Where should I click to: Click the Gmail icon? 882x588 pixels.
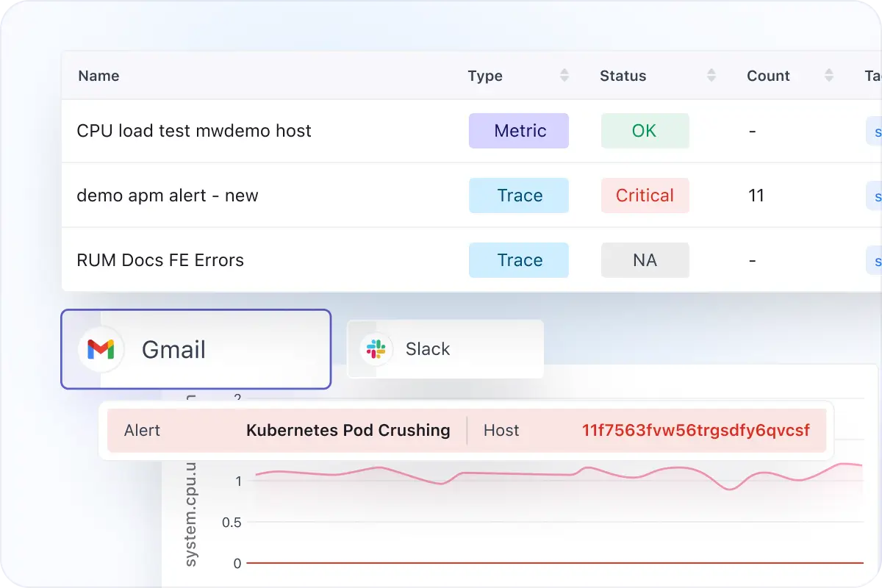pos(100,350)
